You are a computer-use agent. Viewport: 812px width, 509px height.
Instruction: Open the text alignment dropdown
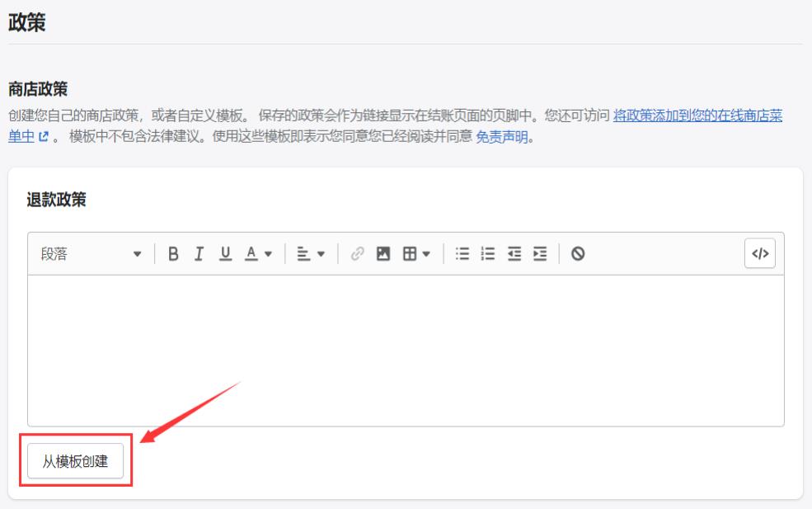point(311,254)
